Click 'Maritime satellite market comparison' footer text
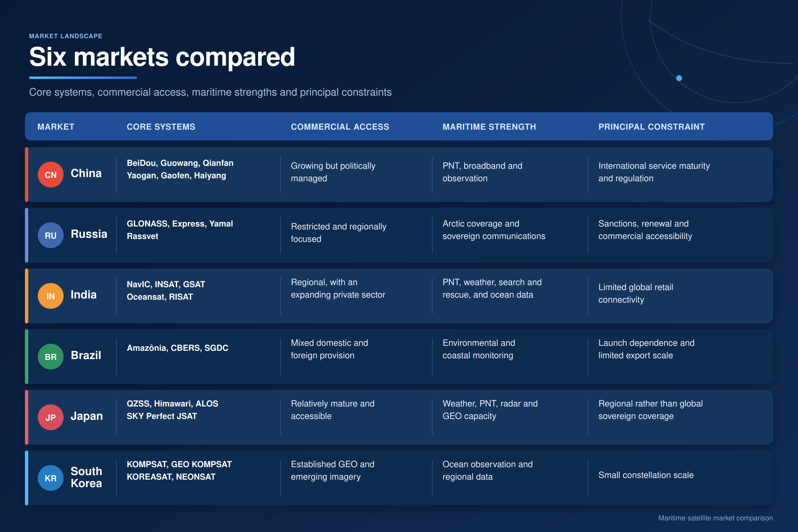 point(715,518)
